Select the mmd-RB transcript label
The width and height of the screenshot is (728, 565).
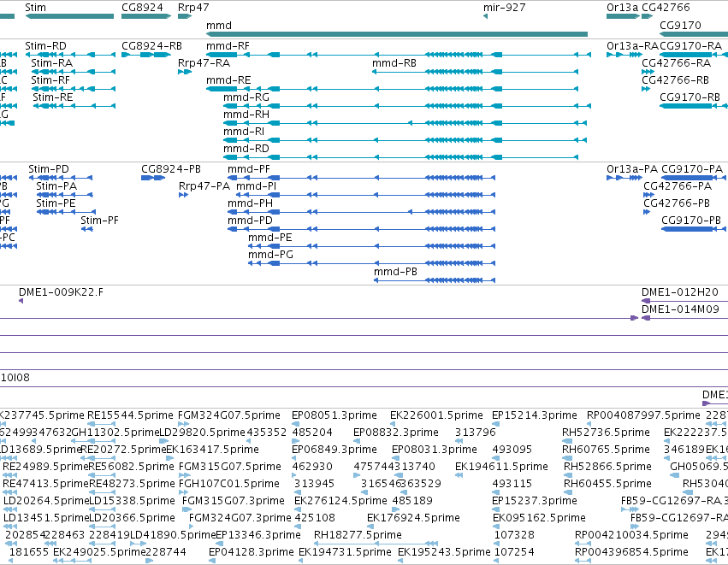394,63
